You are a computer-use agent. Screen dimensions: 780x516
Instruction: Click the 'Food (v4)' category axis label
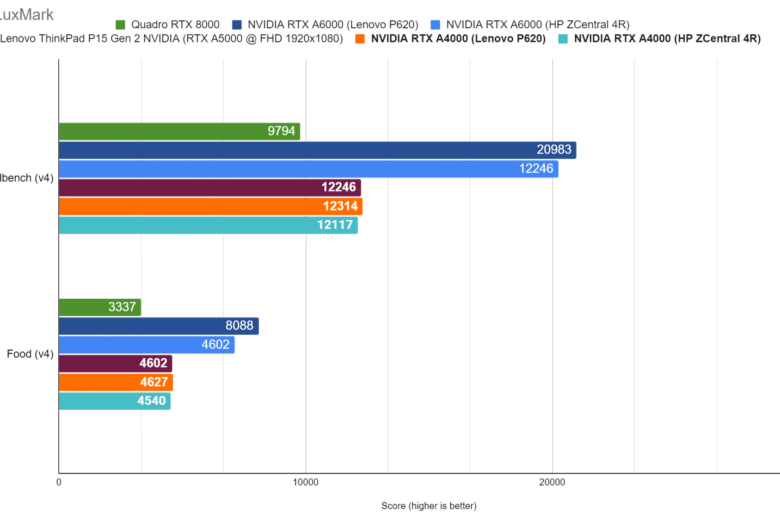[30, 354]
